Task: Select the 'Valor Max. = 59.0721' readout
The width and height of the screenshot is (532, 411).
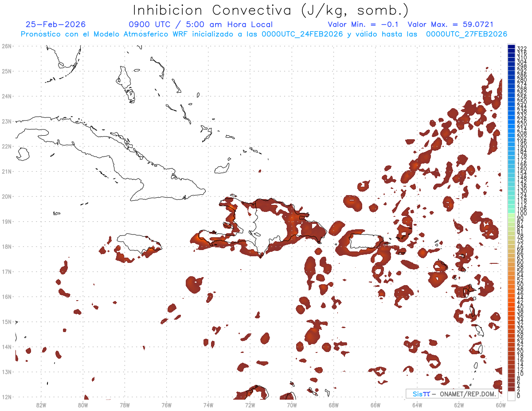Action: (450, 24)
